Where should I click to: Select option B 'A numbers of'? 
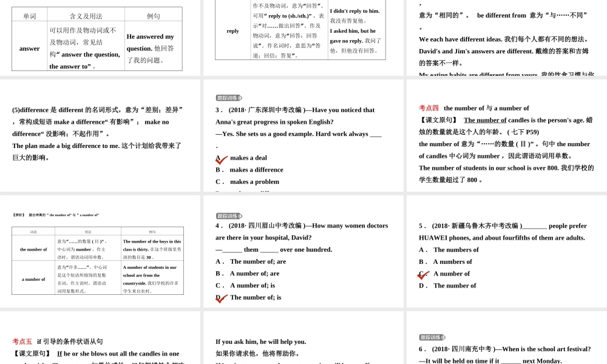click(x=446, y=262)
